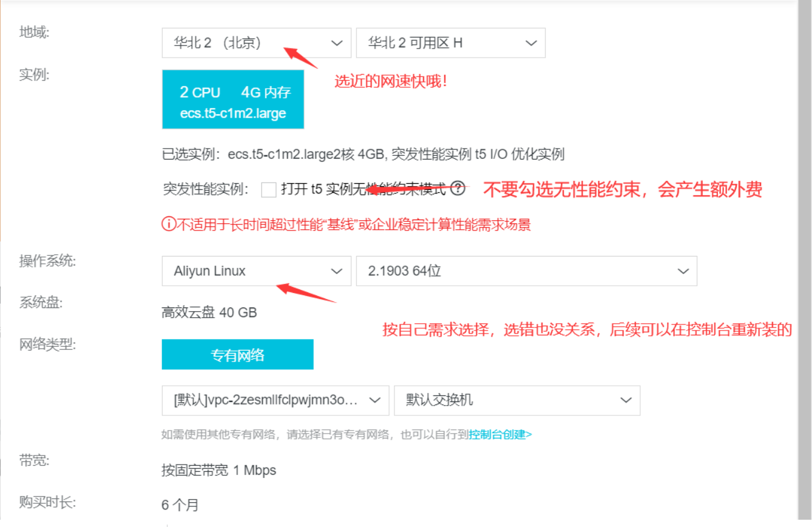This screenshot has height=527, width=812.
Task: Click the 购买时长: label
Action: [47, 502]
